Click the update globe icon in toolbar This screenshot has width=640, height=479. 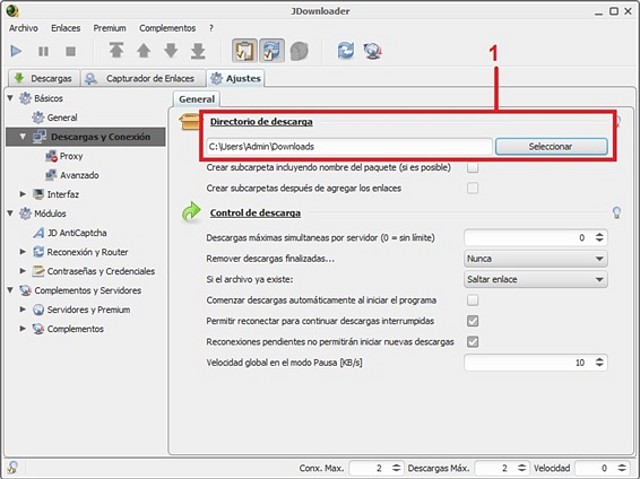[372, 51]
